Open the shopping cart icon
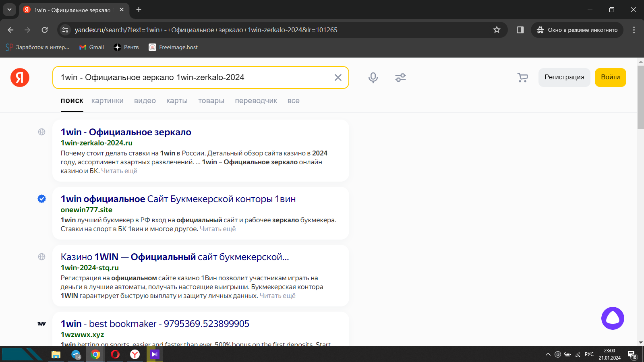Viewport: 644px width, 362px height. [522, 77]
